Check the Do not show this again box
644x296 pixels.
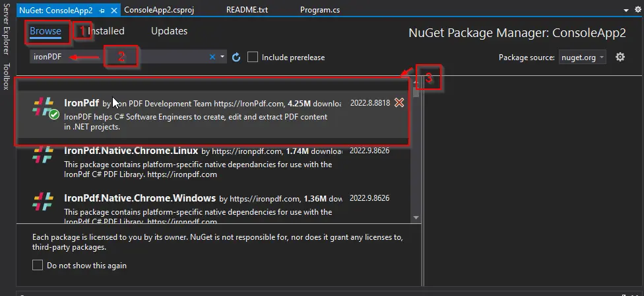coord(38,265)
